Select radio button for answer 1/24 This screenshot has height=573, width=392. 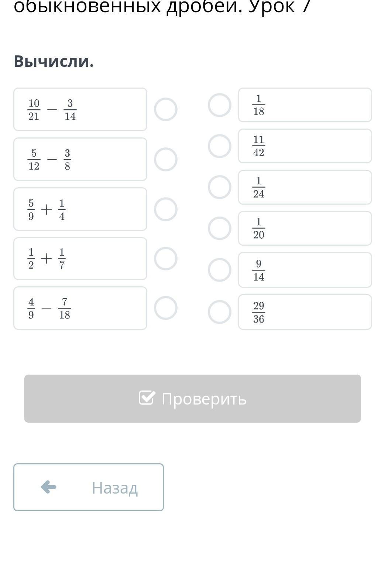(x=220, y=187)
